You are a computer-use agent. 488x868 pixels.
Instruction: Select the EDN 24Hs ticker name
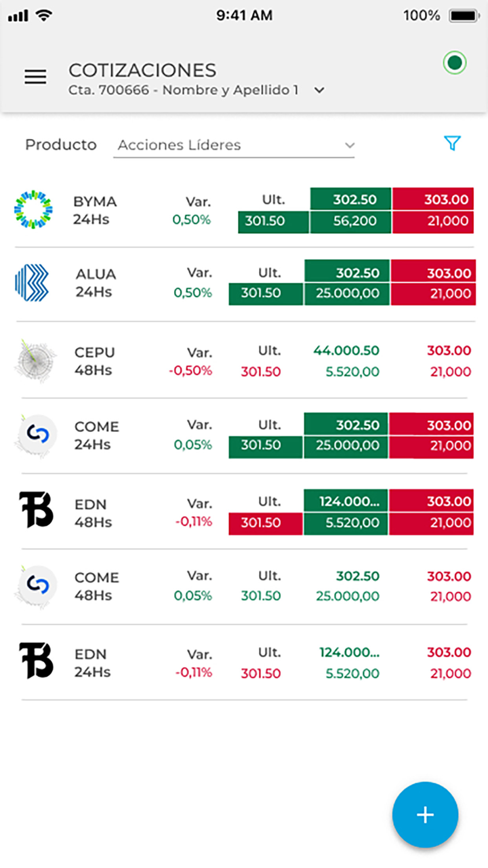pyautogui.click(x=91, y=654)
